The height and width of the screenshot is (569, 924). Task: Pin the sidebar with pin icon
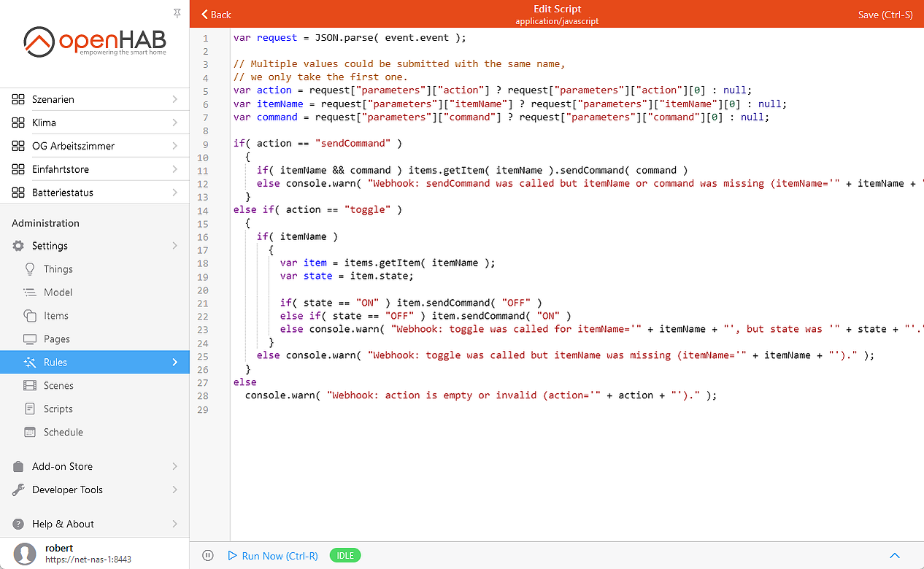(177, 13)
